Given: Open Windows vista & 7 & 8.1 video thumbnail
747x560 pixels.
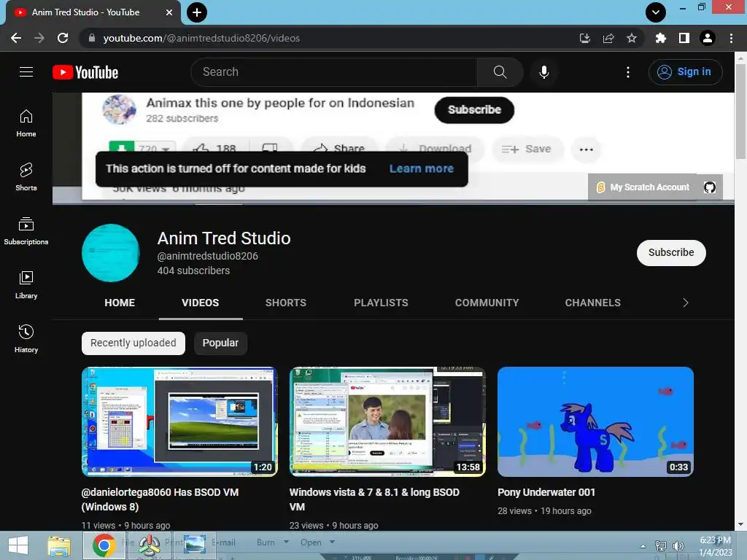Looking at the screenshot, I should point(387,421).
